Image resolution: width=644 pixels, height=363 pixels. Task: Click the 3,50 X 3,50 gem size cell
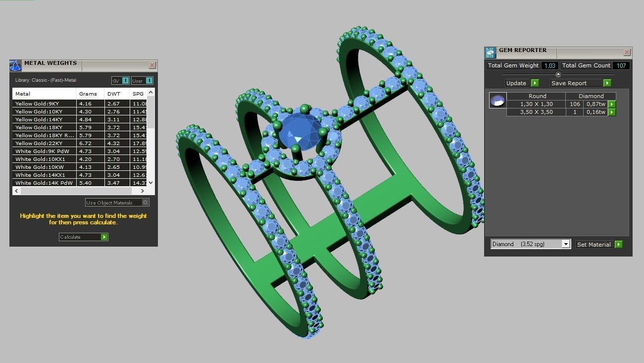[536, 112]
